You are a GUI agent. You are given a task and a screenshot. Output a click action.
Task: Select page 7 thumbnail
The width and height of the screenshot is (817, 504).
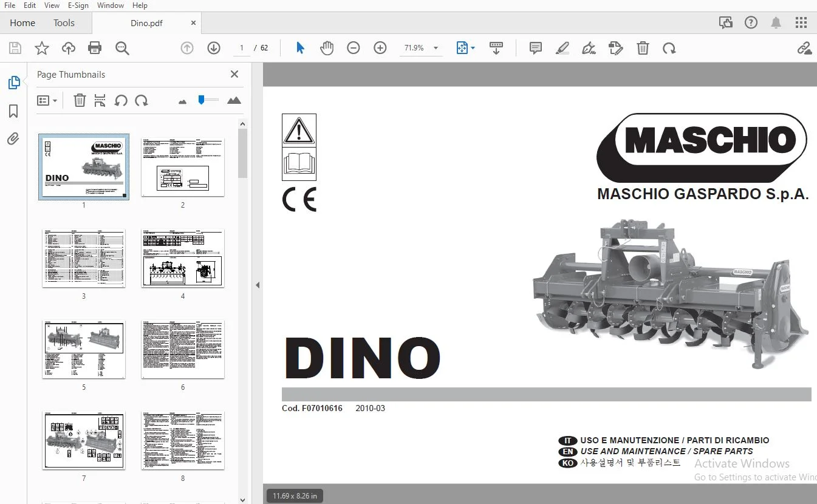(x=84, y=440)
